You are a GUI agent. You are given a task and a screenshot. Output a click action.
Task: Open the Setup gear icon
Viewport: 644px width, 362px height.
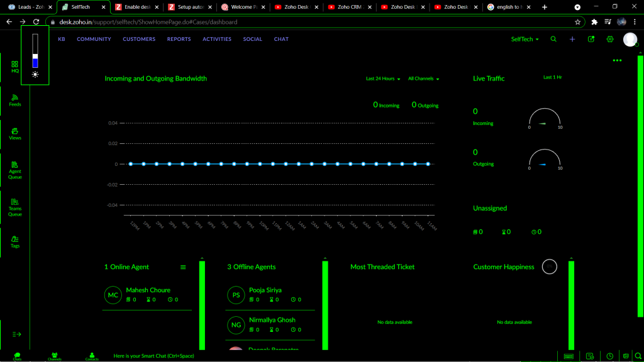point(610,39)
